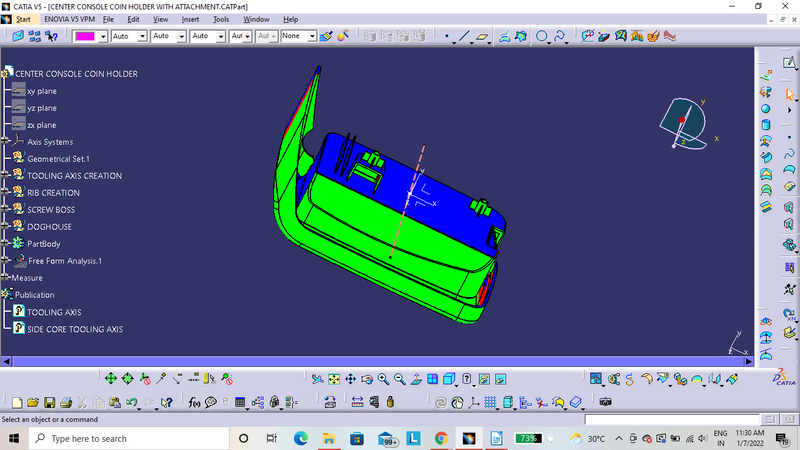
Task: Open the File menu
Action: 108,19
